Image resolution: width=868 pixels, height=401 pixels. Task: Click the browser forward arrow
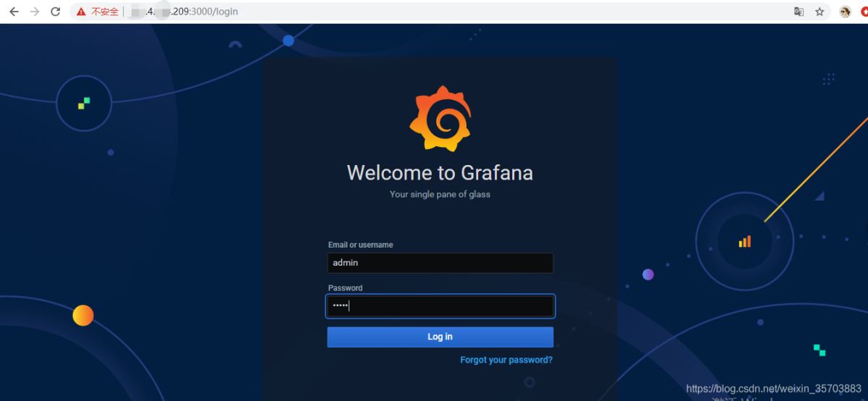click(x=34, y=12)
